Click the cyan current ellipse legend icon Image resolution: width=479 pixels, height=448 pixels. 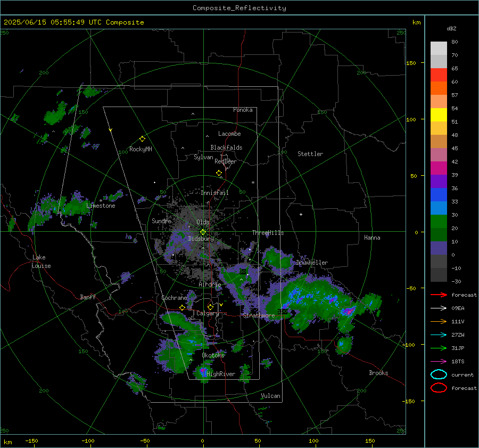point(439,374)
